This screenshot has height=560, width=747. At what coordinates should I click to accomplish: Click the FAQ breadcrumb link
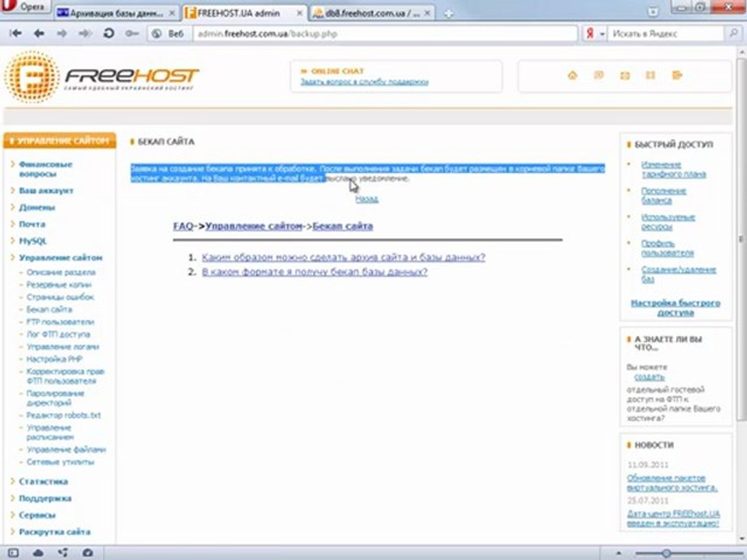[x=184, y=226]
